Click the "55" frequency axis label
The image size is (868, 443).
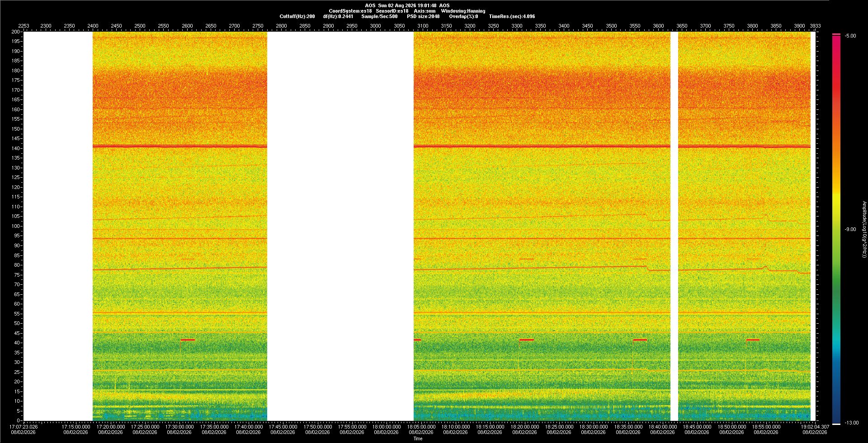[17, 313]
